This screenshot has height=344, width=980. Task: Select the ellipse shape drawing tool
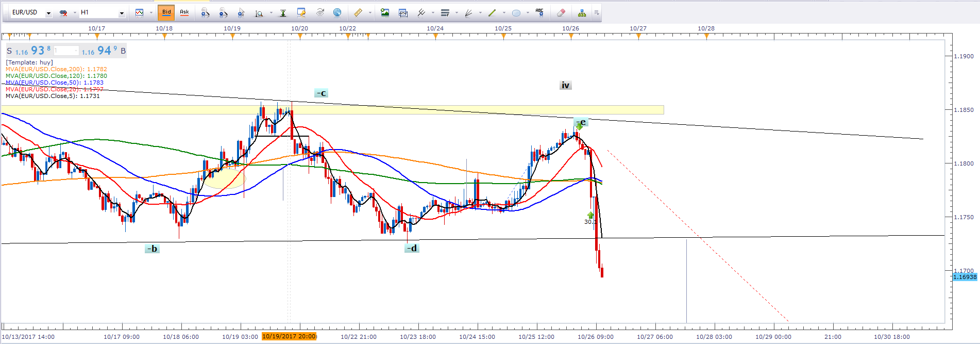click(x=516, y=13)
